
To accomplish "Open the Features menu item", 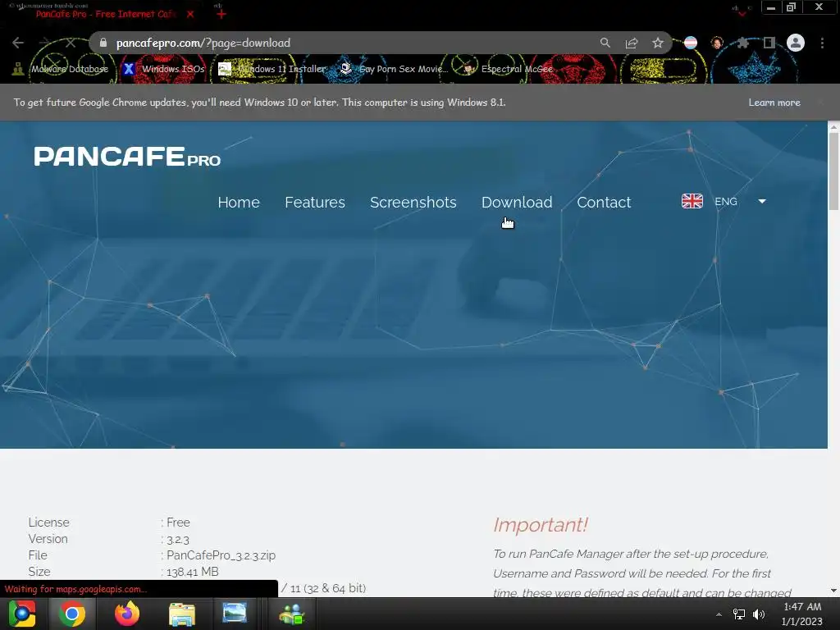I will click(x=315, y=202).
